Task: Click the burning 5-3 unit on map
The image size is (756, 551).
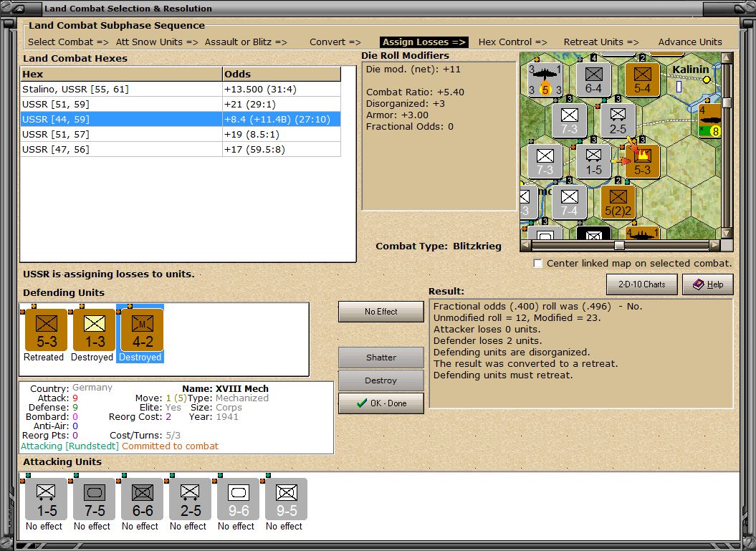Action: (x=642, y=161)
